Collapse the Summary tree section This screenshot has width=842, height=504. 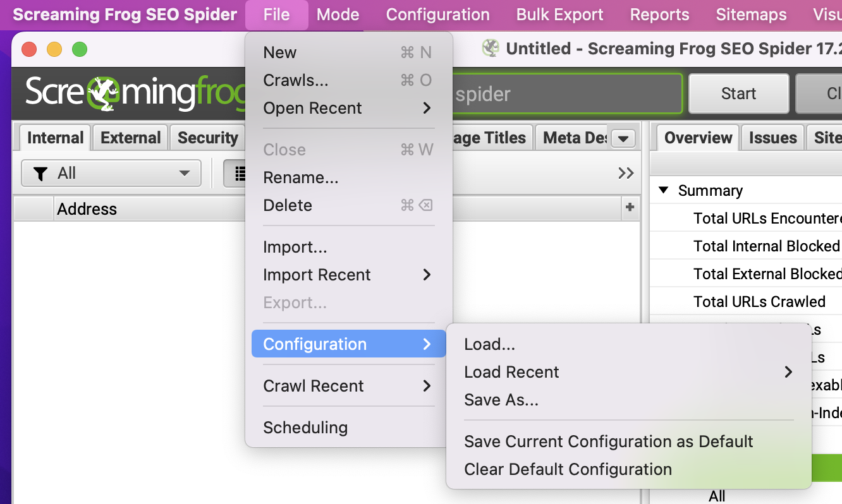[663, 190]
